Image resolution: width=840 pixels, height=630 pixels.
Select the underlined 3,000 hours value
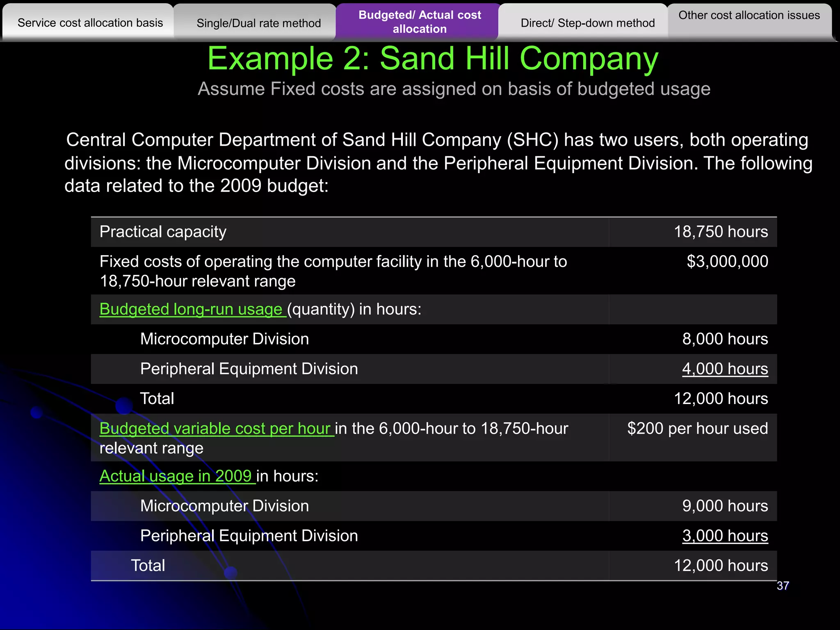point(725,536)
